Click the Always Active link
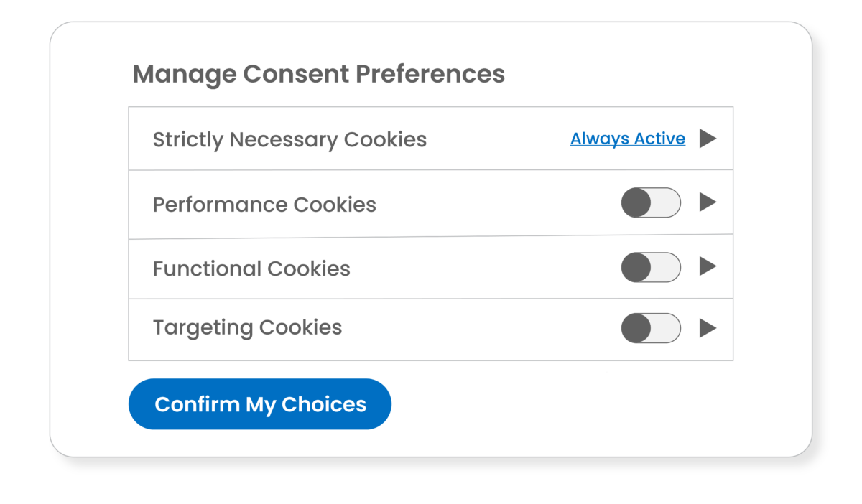Viewport: 862px width, 504px height. [627, 138]
